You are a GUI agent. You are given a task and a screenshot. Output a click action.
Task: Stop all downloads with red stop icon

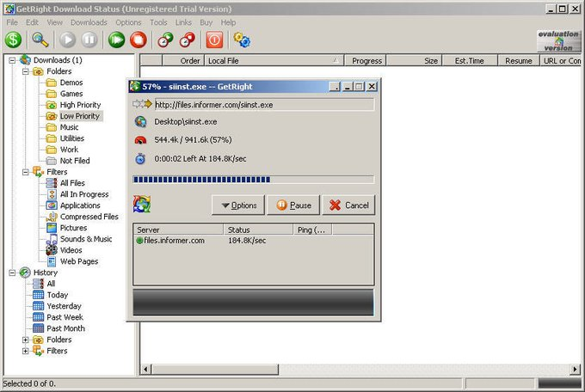(139, 40)
